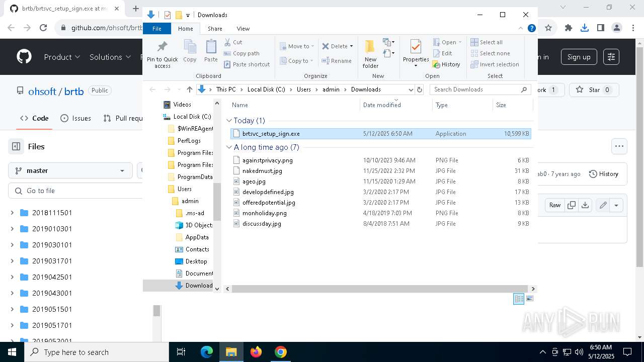Click Star button on GitHub
This screenshot has height=362, width=644.
click(593, 90)
